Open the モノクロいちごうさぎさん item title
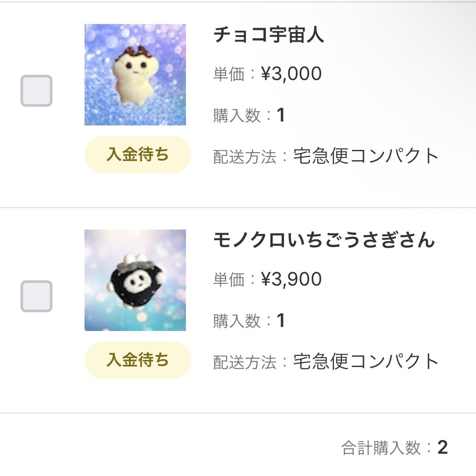The width and height of the screenshot is (476, 476). [x=324, y=241]
